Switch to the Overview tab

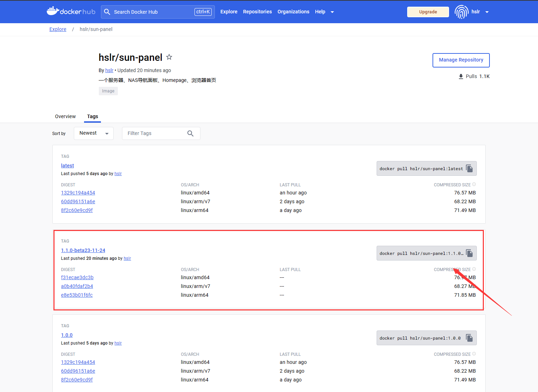pos(65,116)
